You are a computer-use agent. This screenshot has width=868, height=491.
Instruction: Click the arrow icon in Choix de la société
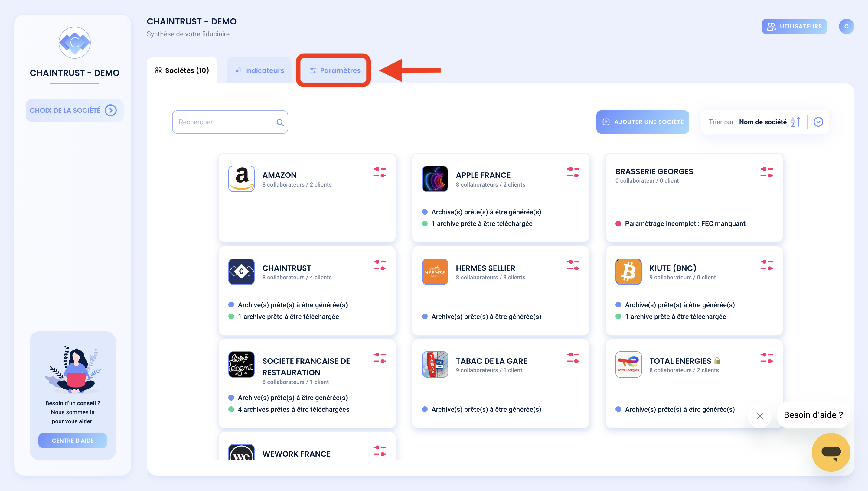point(111,110)
